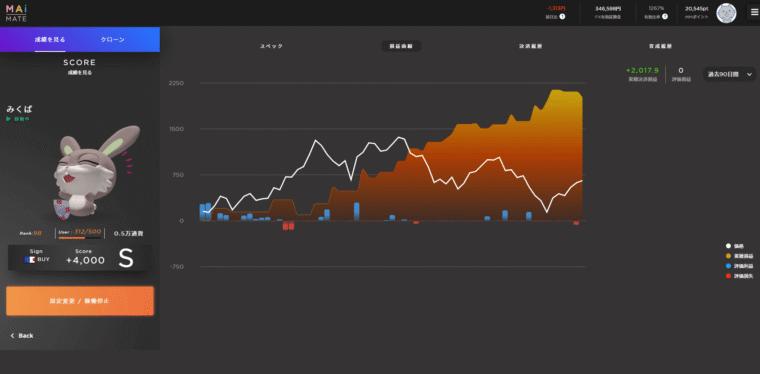The width and height of the screenshot is (760, 374).
Task: Toggle the white legend dot series
Action: tap(728, 246)
